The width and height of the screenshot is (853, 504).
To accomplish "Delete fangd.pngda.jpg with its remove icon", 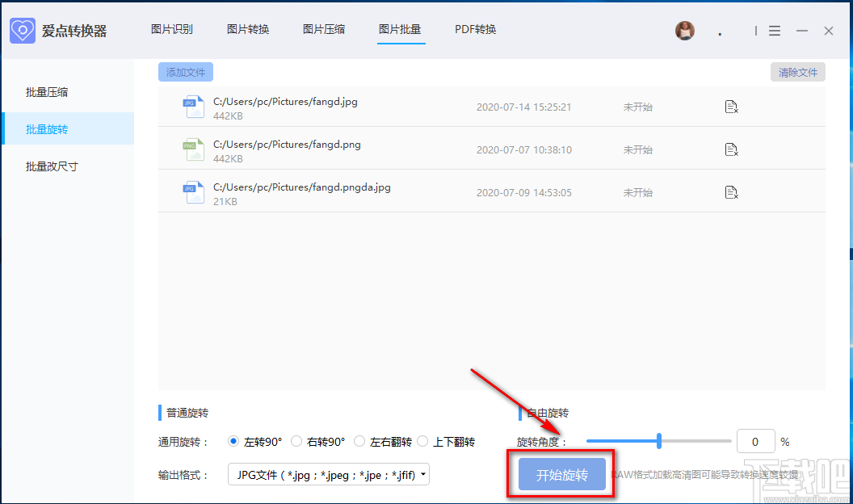I will [x=731, y=192].
